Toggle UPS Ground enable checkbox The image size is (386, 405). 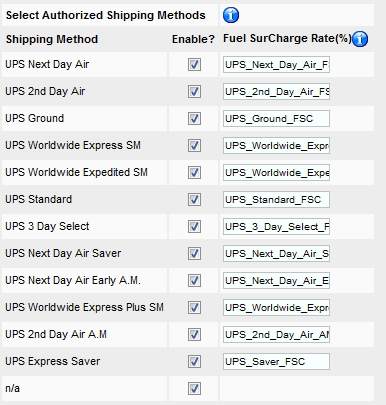coord(194,118)
